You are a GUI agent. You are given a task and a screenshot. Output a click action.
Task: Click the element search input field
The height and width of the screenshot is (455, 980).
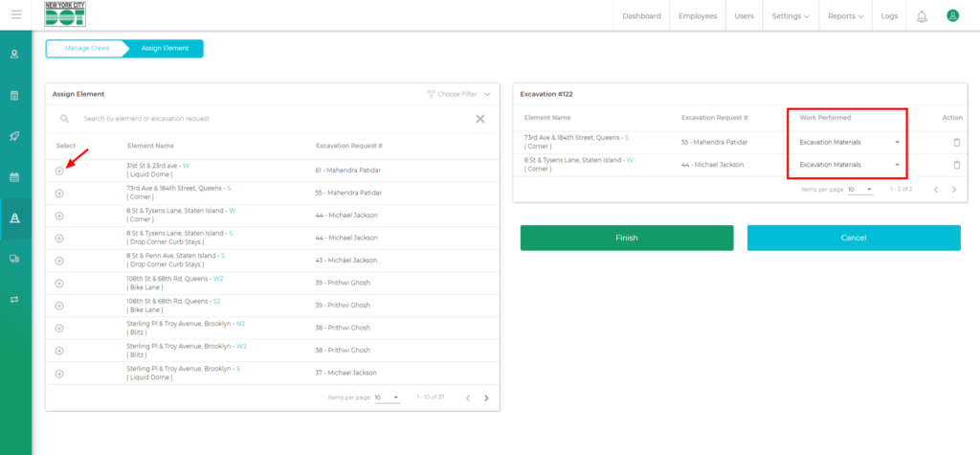[x=268, y=119]
